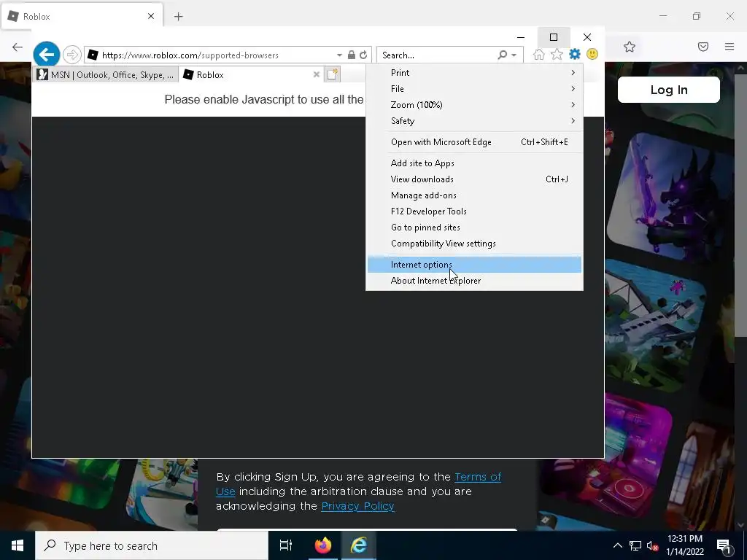
Task: Choose F12 Developer Tools
Action: click(x=474, y=211)
